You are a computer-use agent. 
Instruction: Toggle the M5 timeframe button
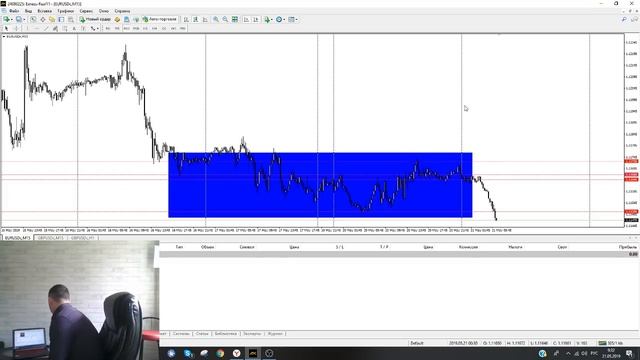117,29
